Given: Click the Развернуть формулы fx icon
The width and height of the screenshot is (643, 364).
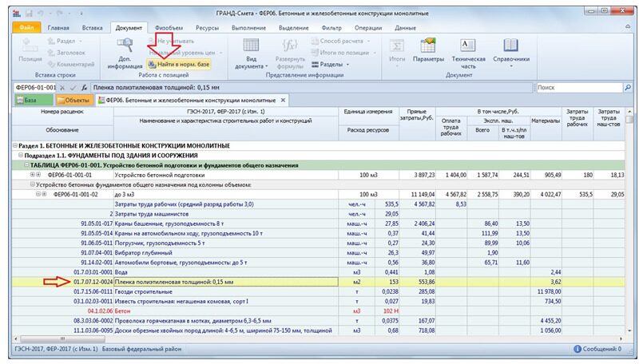Looking at the screenshot, I should (290, 45).
